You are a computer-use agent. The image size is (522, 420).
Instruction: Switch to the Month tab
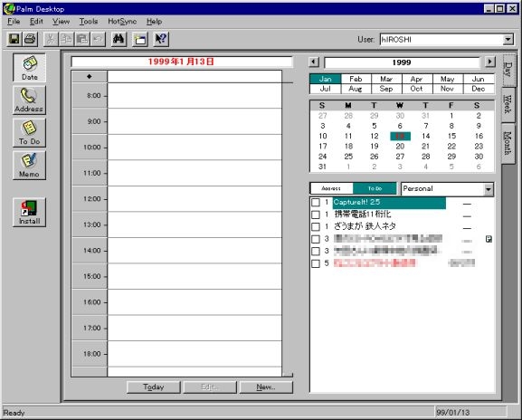[508, 143]
